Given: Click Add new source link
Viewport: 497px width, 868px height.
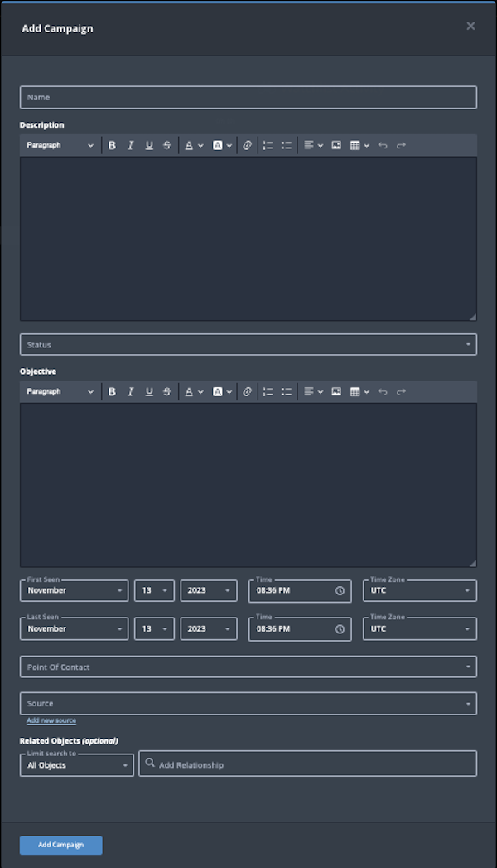Looking at the screenshot, I should click(x=51, y=720).
